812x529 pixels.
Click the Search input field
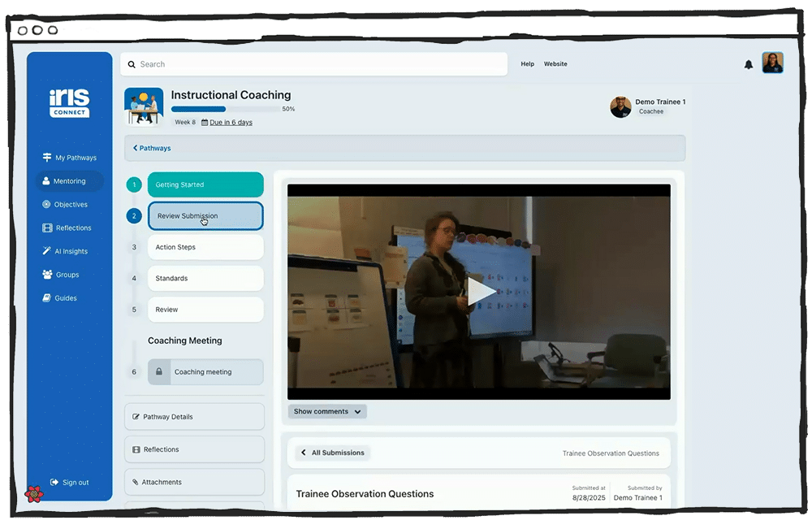313,64
